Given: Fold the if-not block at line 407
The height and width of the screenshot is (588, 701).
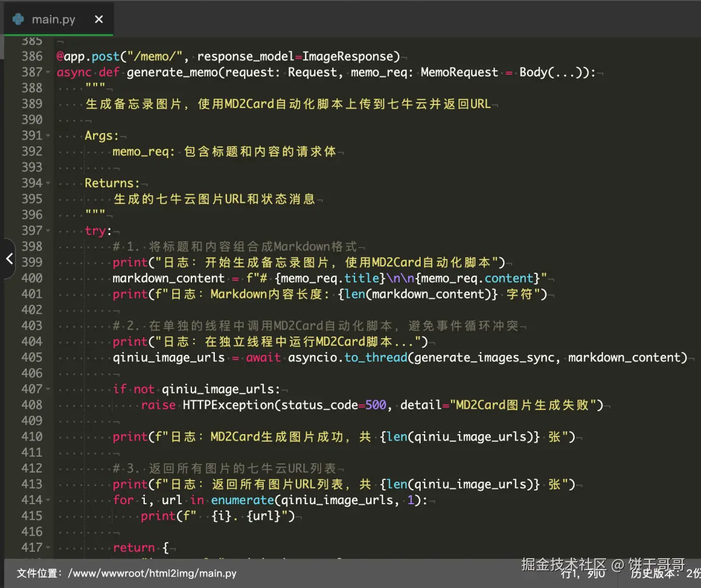Looking at the screenshot, I should coord(48,389).
